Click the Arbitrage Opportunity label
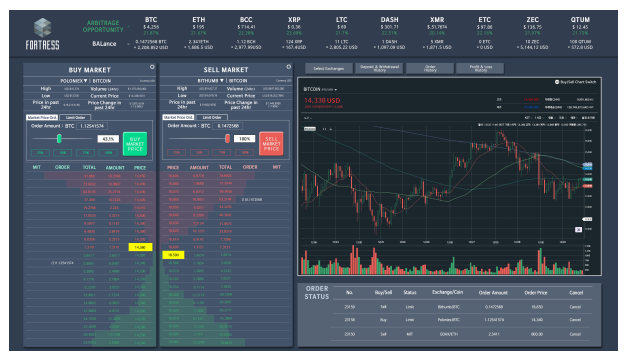The height and width of the screenshot is (361, 627). click(103, 26)
